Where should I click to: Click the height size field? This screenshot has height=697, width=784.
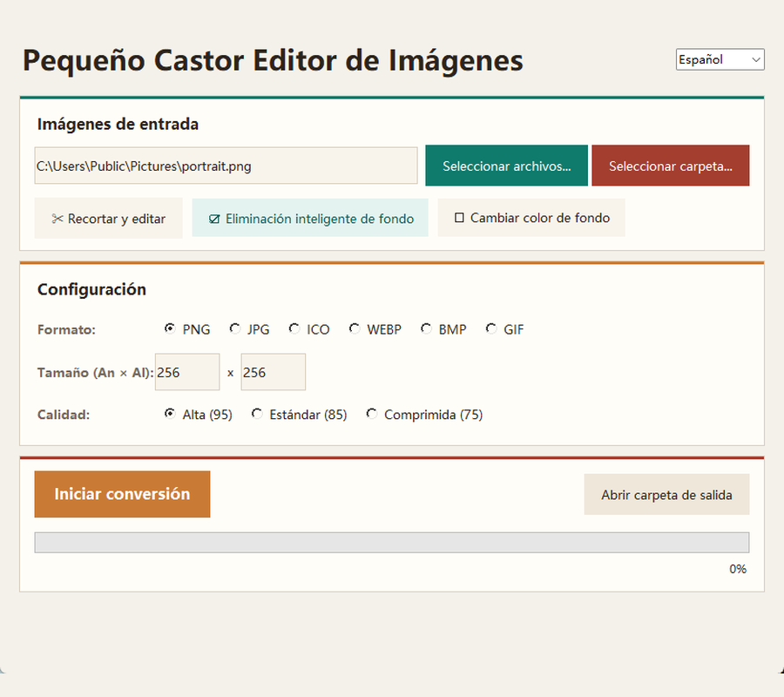pyautogui.click(x=273, y=372)
